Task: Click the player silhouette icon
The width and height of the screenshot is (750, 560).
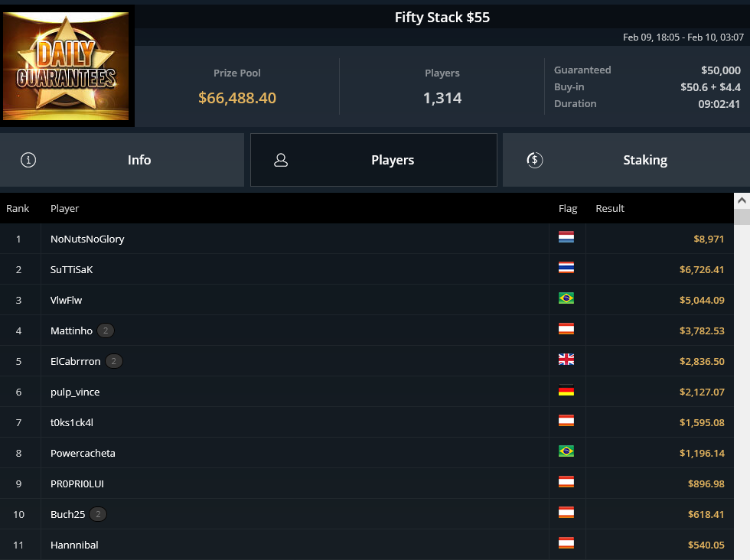Action: click(x=281, y=160)
